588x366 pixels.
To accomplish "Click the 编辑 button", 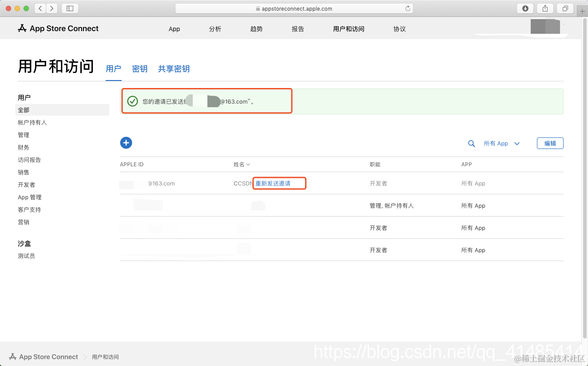I will [550, 143].
